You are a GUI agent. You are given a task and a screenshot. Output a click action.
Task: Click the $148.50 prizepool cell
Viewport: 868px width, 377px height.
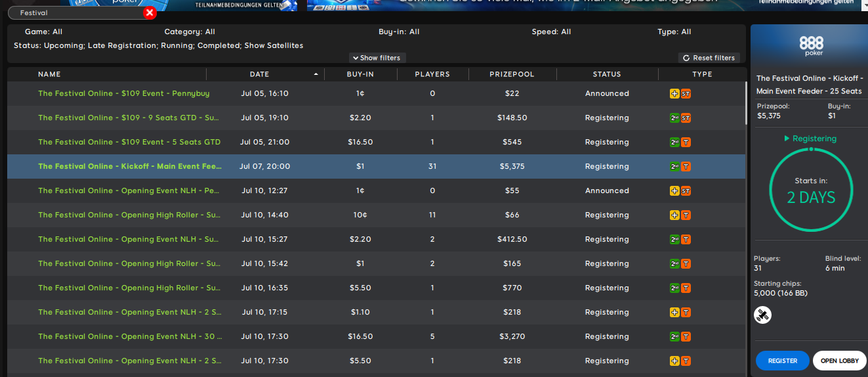(512, 118)
